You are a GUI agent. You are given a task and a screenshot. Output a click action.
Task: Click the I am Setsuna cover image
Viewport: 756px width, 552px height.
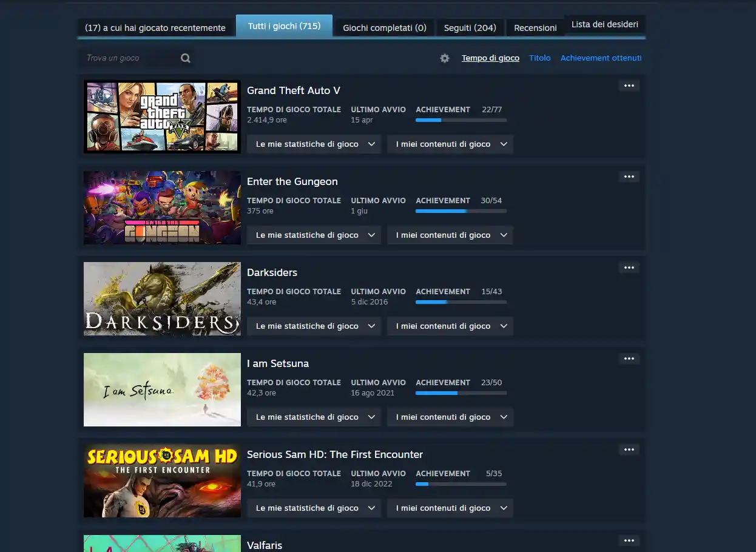pos(162,389)
